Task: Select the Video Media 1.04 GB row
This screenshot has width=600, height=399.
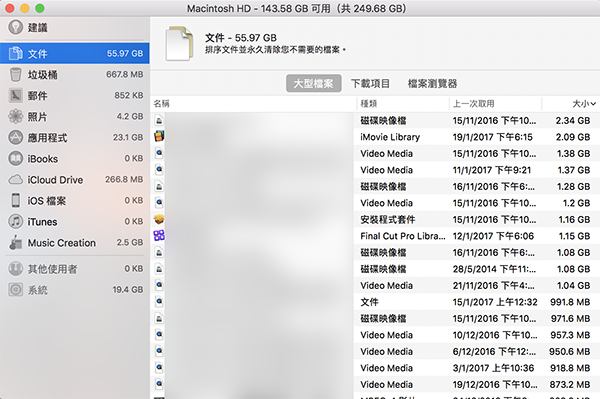Action: pos(375,285)
